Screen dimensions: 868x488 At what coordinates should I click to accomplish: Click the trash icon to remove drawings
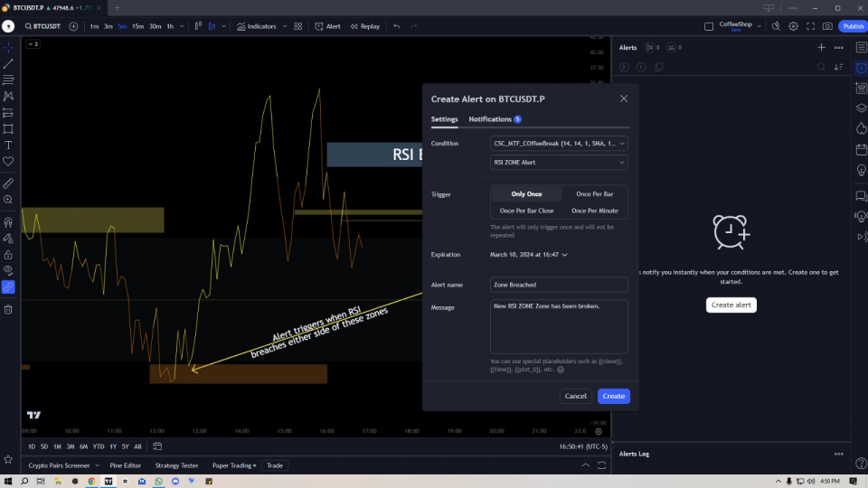pos(8,309)
